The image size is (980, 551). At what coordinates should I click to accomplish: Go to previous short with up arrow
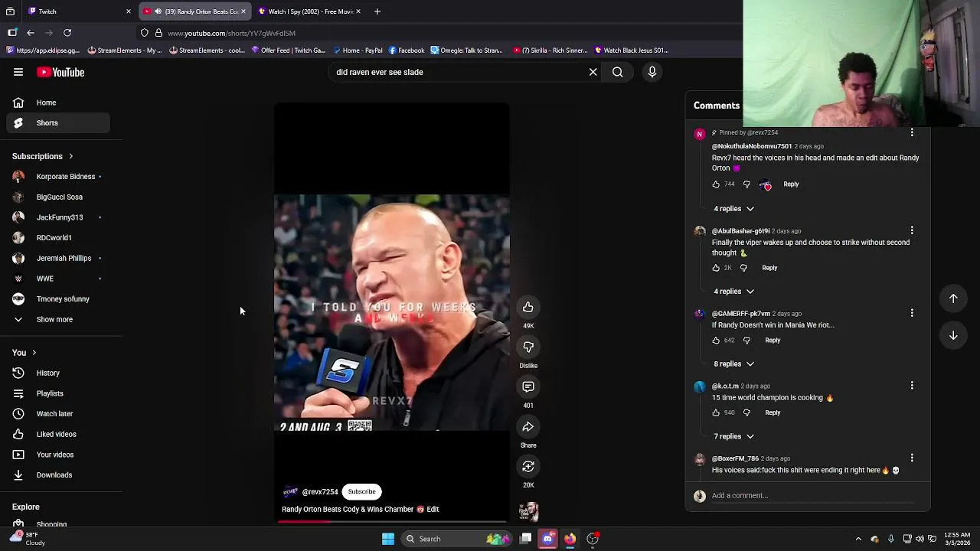pyautogui.click(x=953, y=298)
